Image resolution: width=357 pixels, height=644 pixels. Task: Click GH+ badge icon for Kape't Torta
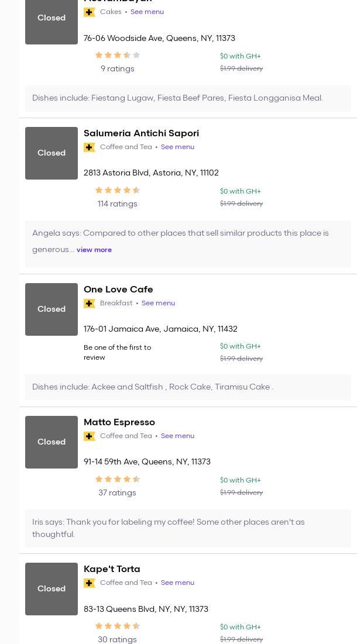[x=90, y=583]
